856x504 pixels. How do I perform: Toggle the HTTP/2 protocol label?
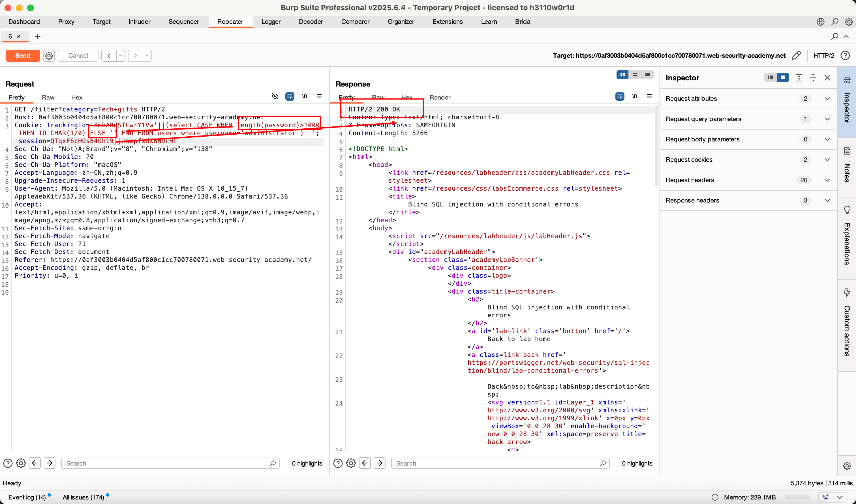click(x=823, y=55)
